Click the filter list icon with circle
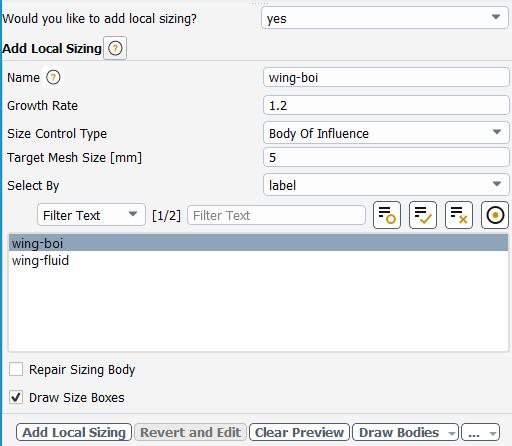Screen dimensions: 512x446 tap(387, 215)
